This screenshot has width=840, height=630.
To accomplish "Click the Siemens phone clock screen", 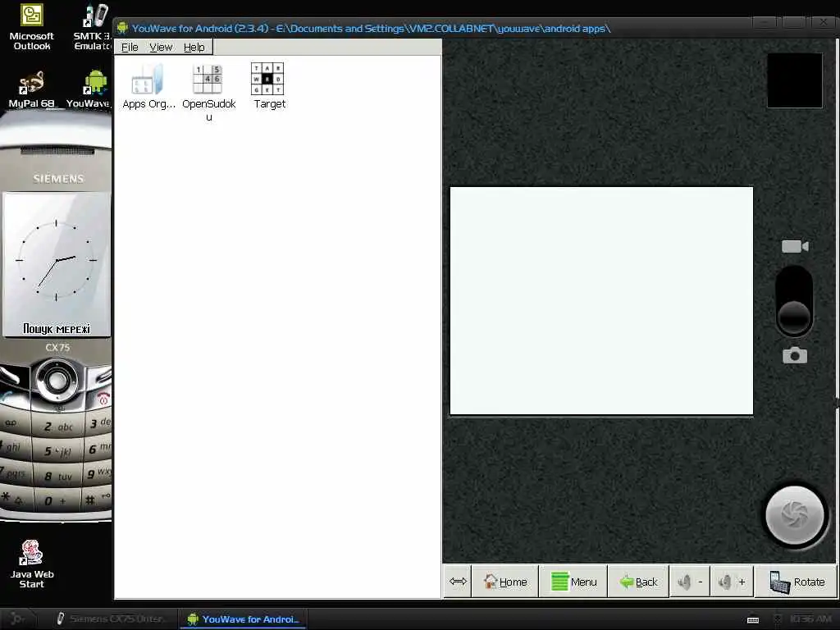I will pos(57,264).
